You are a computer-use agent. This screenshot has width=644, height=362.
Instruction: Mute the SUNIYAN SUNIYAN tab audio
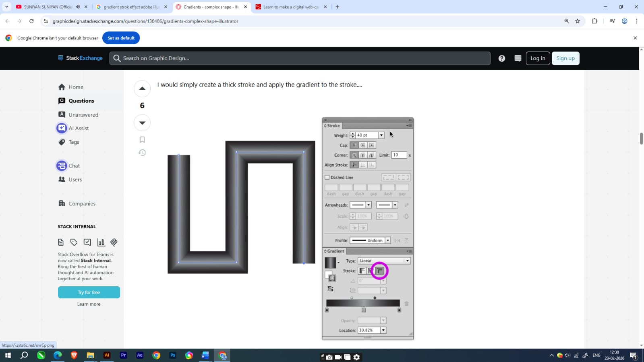(78, 7)
